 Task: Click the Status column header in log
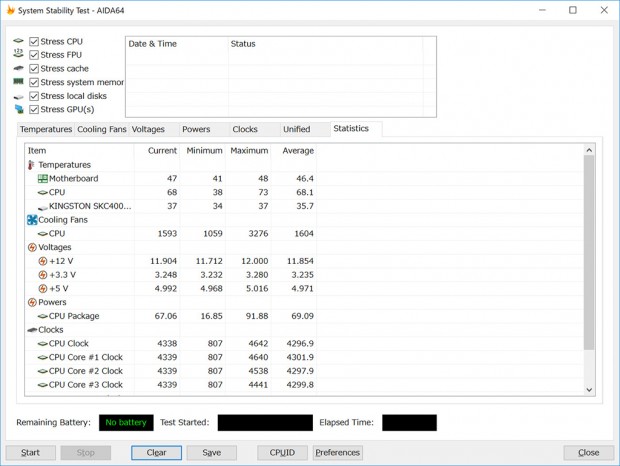coord(325,44)
